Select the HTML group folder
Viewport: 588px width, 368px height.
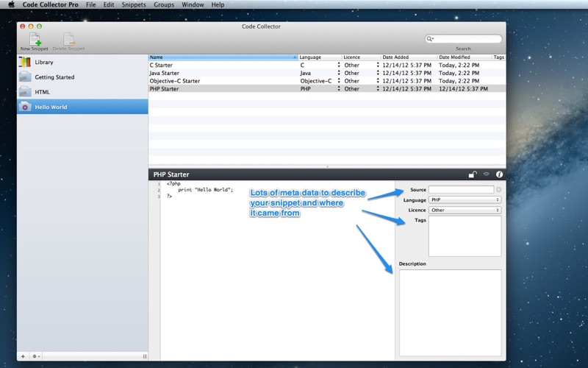[82, 92]
